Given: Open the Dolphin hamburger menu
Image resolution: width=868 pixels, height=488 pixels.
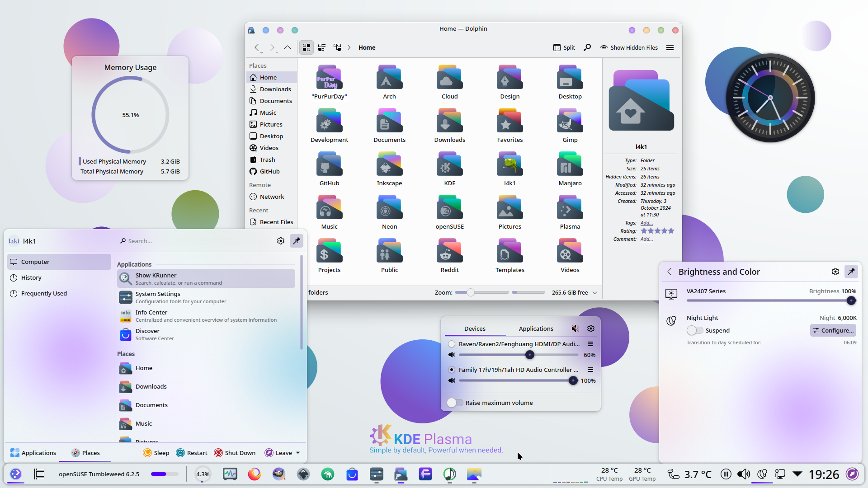Looking at the screenshot, I should [670, 47].
